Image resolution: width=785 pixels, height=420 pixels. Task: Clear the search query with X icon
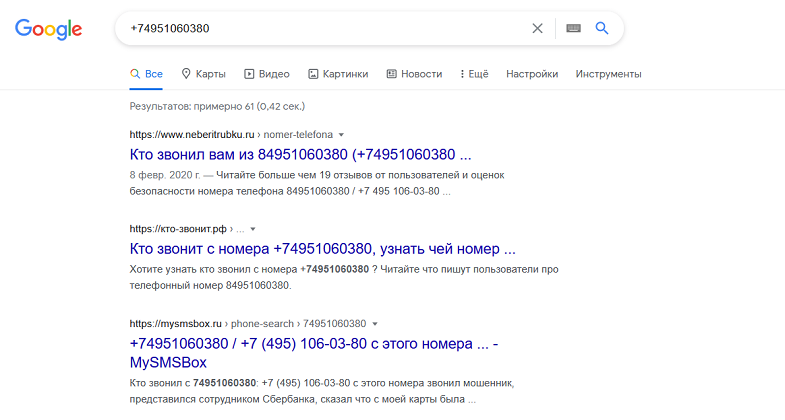tap(537, 29)
